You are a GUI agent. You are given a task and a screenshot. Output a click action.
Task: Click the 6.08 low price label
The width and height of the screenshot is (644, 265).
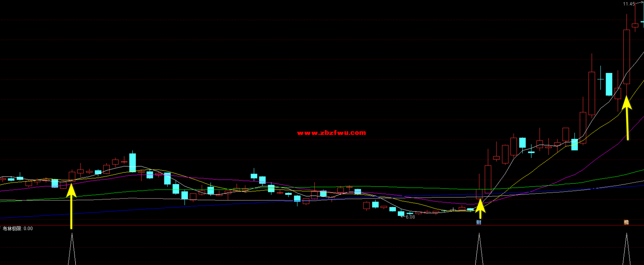pos(410,217)
